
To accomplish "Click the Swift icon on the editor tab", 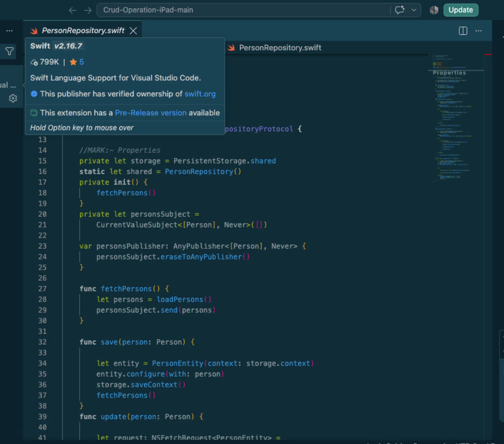I will (34, 31).
